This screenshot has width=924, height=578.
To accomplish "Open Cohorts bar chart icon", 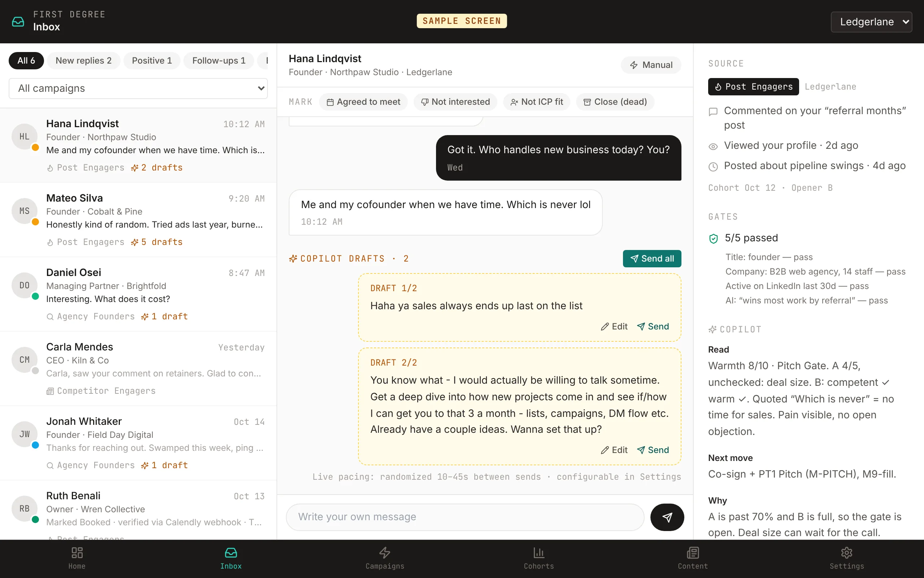I will click(x=539, y=552).
